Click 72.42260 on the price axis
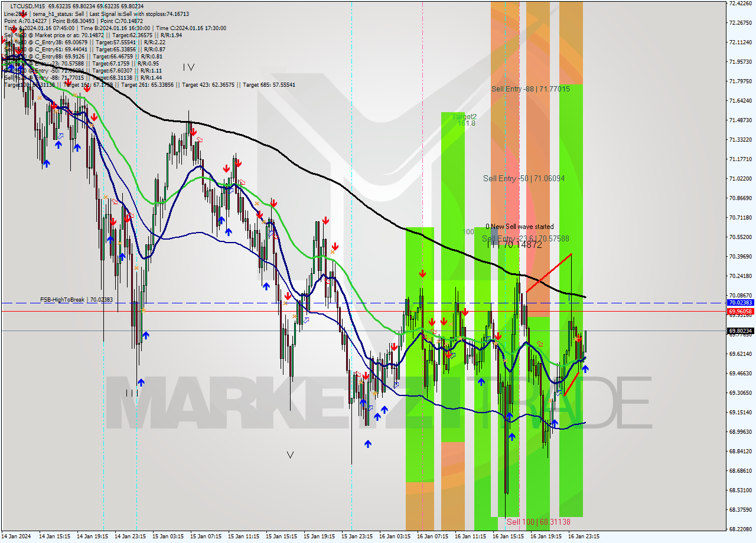 coord(741,4)
